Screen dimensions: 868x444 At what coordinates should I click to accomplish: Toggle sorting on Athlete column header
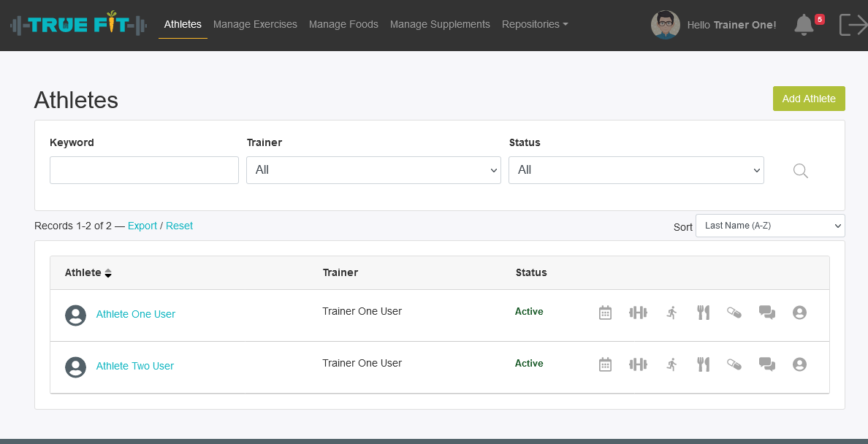click(x=88, y=272)
